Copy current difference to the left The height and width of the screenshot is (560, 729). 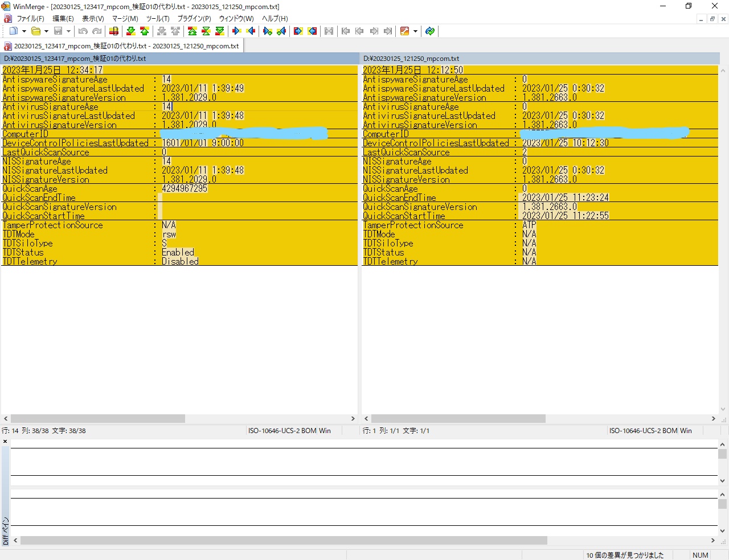pos(252,31)
